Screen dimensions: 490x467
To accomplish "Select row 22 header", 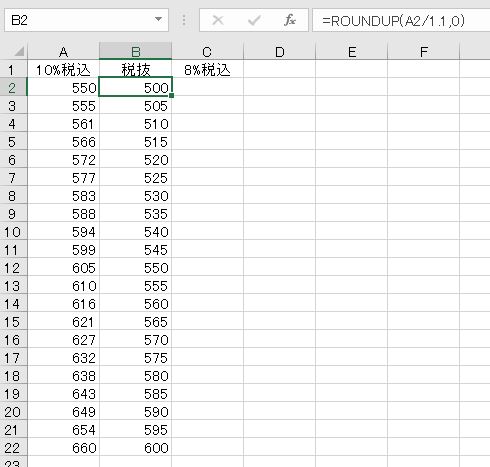I will tap(13, 448).
